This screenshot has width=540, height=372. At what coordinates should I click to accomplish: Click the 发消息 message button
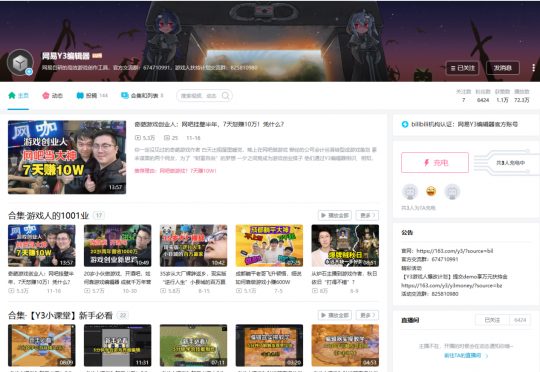click(x=503, y=68)
